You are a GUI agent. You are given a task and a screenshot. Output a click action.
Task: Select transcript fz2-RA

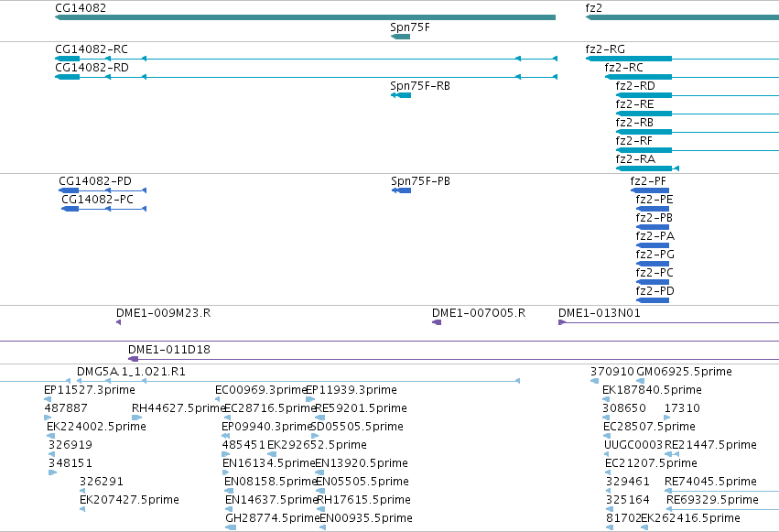point(647,168)
